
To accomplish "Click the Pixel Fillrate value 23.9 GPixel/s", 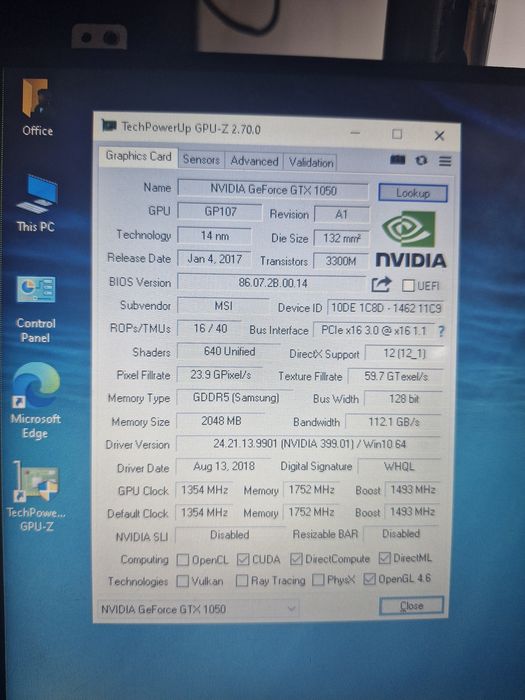I will tap(220, 375).
